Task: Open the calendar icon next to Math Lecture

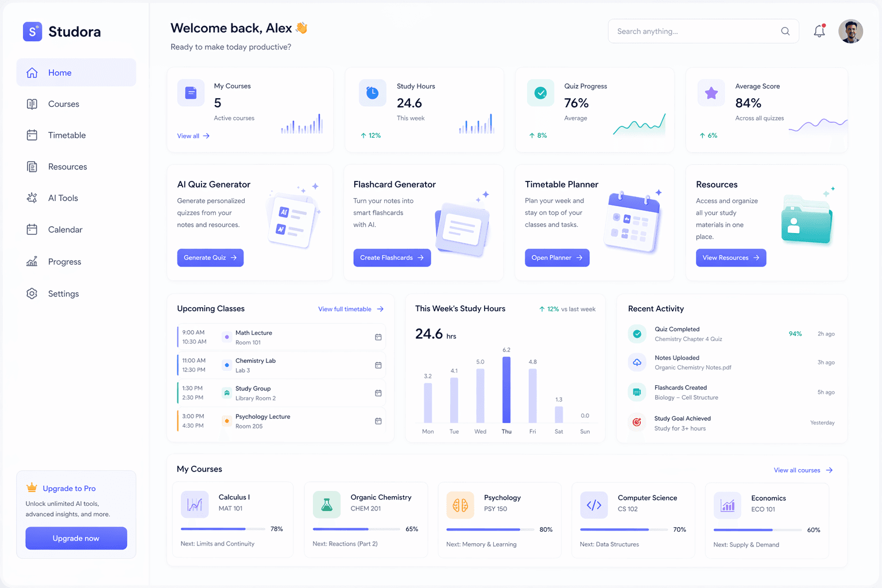Action: tap(378, 338)
